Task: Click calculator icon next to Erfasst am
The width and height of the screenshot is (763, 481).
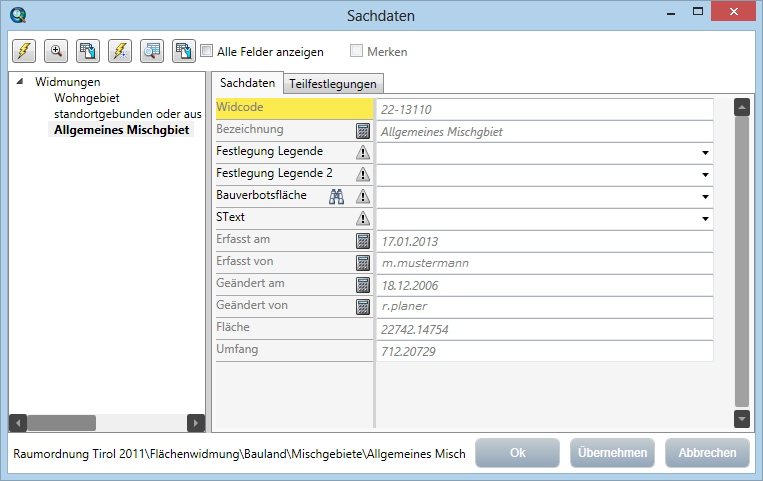Action: coord(363,240)
